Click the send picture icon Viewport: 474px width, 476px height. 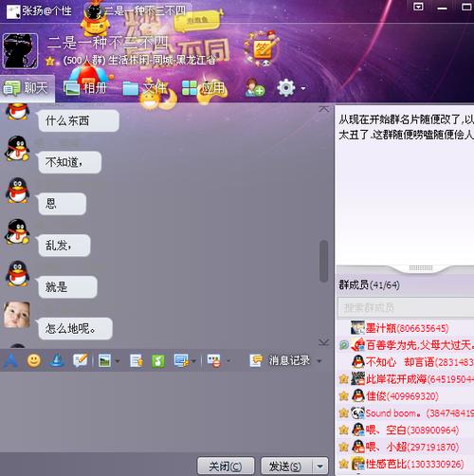(104, 360)
